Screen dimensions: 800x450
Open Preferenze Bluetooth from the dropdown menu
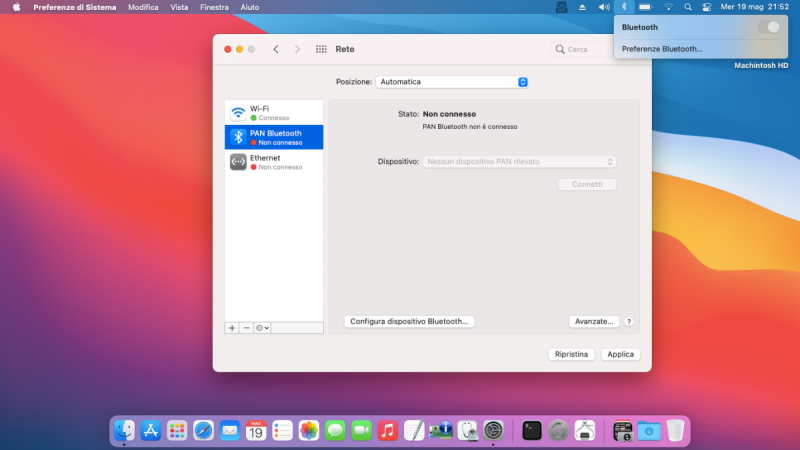(662, 48)
